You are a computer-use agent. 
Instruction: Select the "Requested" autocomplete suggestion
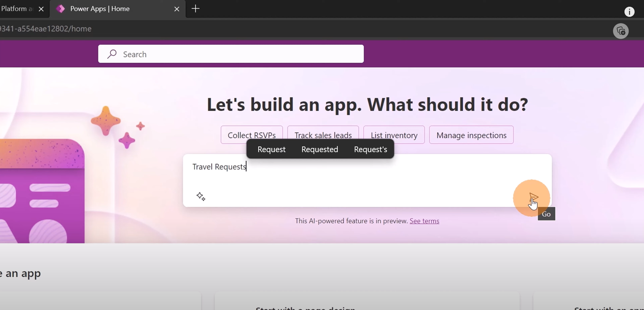(319, 149)
